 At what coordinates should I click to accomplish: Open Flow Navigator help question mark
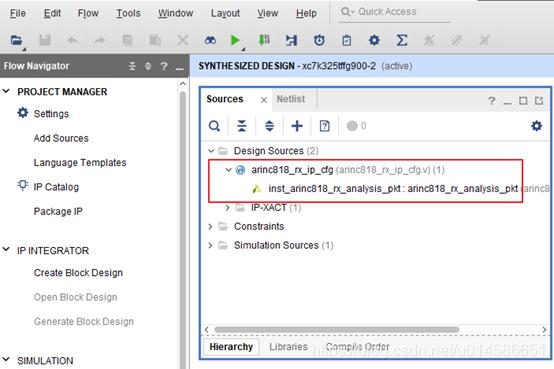coord(164,66)
